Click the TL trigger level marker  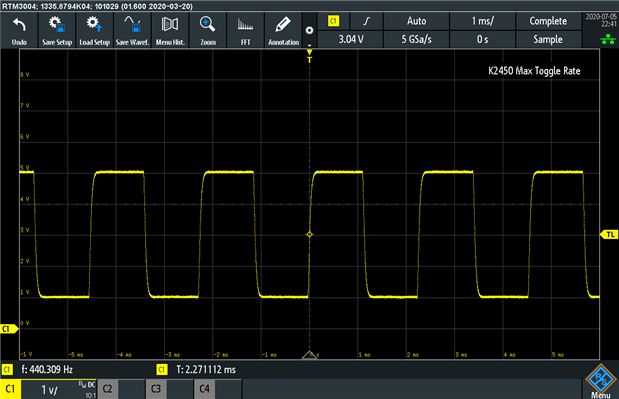(609, 235)
